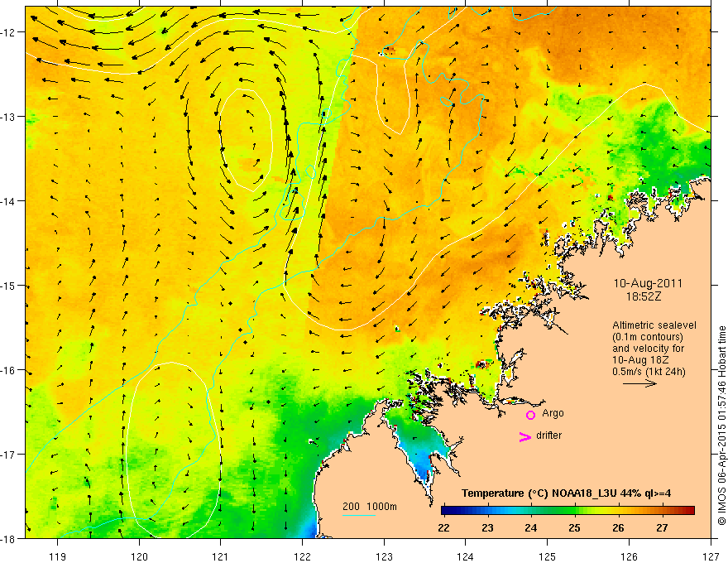Click longitude axis label 122
The height and width of the screenshot is (563, 728).
click(x=302, y=556)
